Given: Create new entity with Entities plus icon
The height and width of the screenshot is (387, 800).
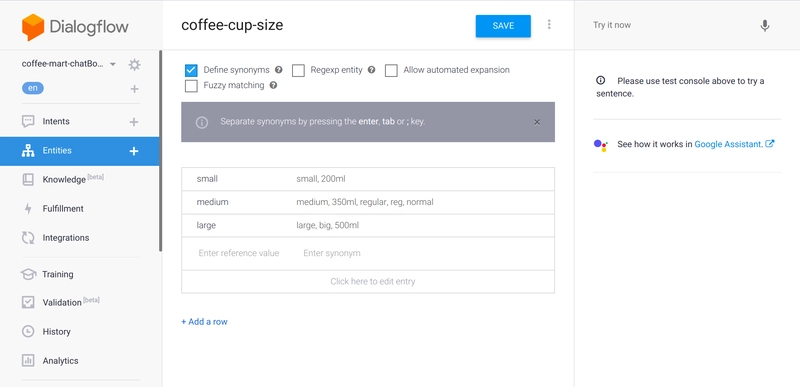Looking at the screenshot, I should 134,151.
